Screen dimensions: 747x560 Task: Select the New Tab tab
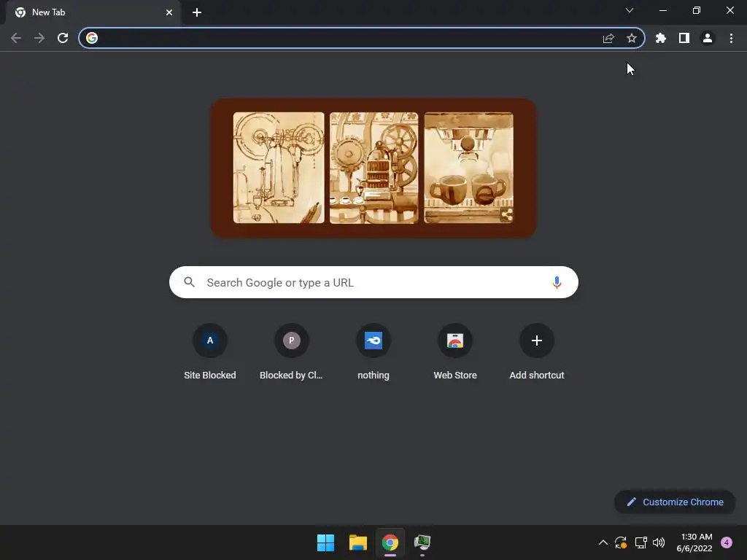(x=93, y=12)
